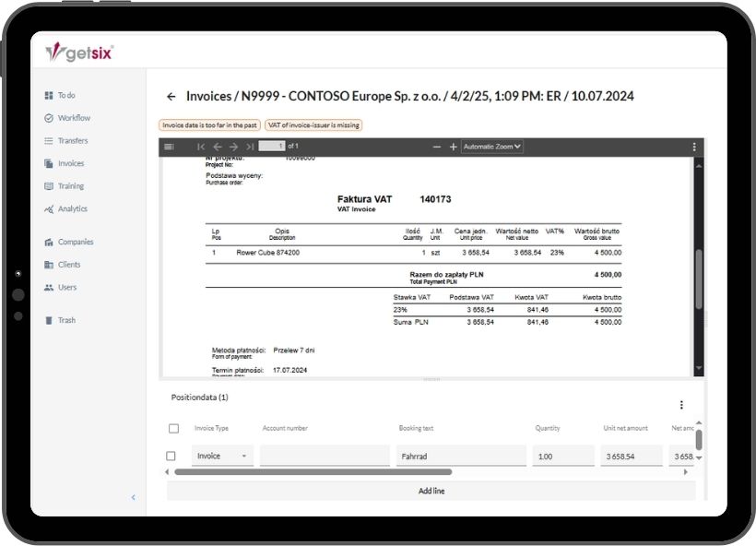The image size is (756, 546).
Task: Click Booking text field with Fahrrad
Action: coord(461,456)
